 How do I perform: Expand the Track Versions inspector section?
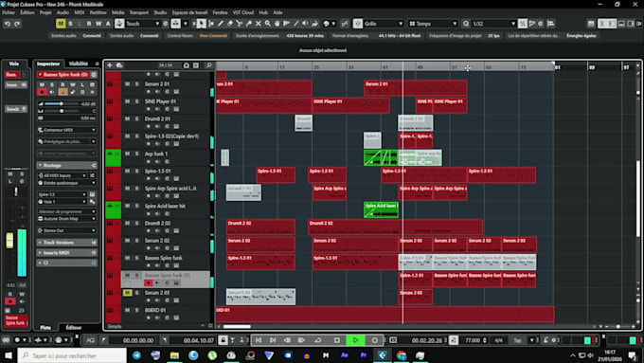coord(66,243)
